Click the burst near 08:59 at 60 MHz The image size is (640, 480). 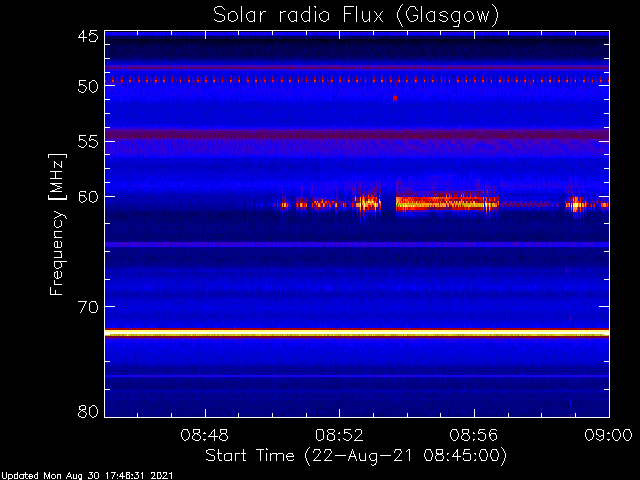tap(576, 204)
